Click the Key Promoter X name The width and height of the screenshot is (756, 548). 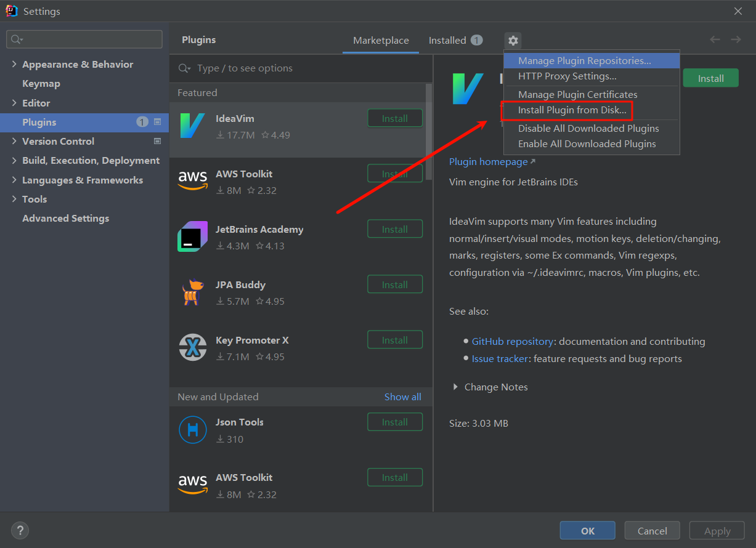[x=252, y=340]
